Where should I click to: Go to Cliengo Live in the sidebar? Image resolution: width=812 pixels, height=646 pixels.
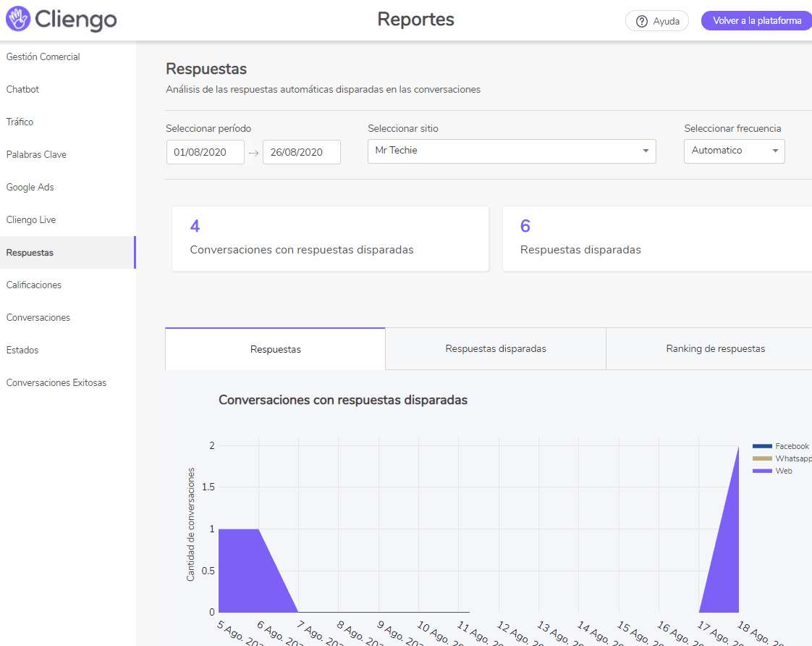click(x=30, y=219)
